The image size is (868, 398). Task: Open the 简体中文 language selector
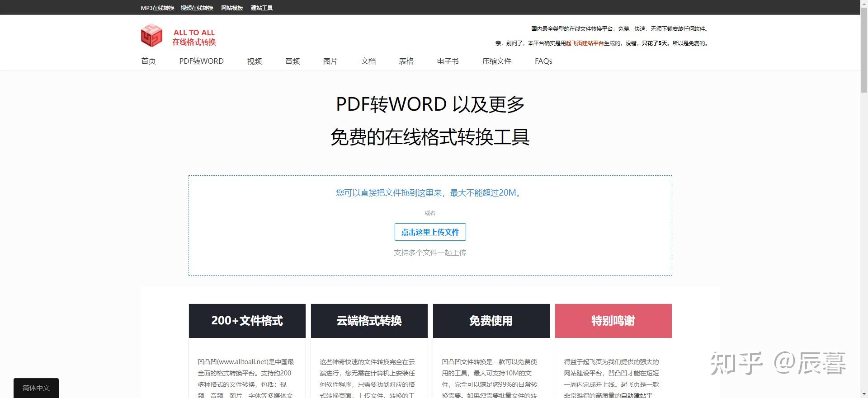click(x=36, y=388)
